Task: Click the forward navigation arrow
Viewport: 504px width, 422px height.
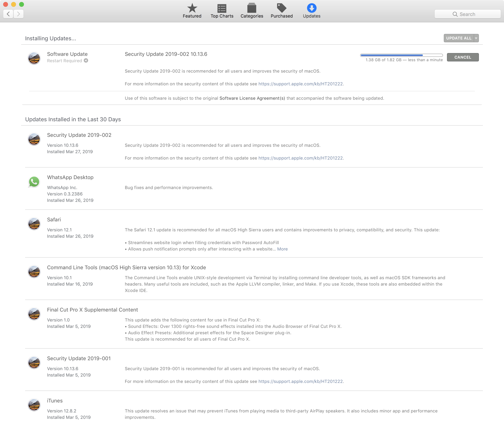Action: click(x=19, y=14)
